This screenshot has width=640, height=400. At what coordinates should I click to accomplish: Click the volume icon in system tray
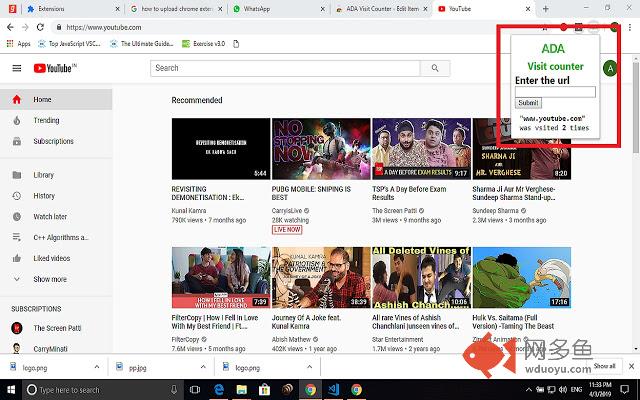(563, 389)
